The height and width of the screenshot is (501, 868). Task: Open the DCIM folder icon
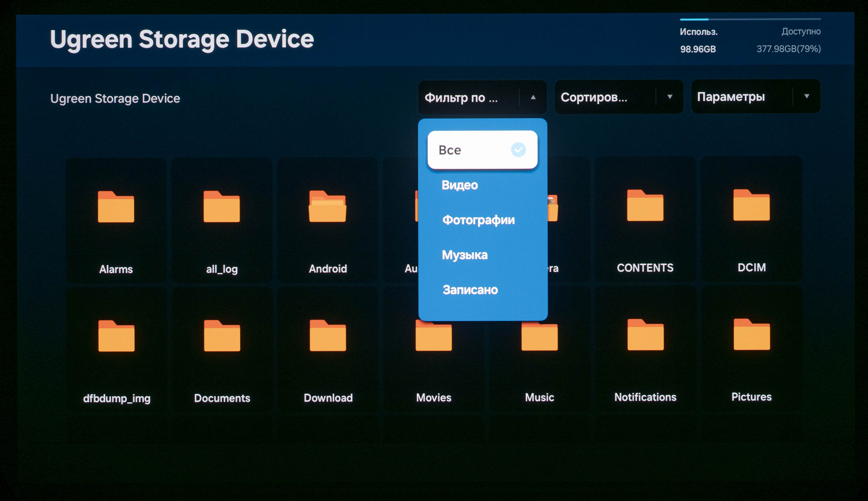pyautogui.click(x=751, y=205)
